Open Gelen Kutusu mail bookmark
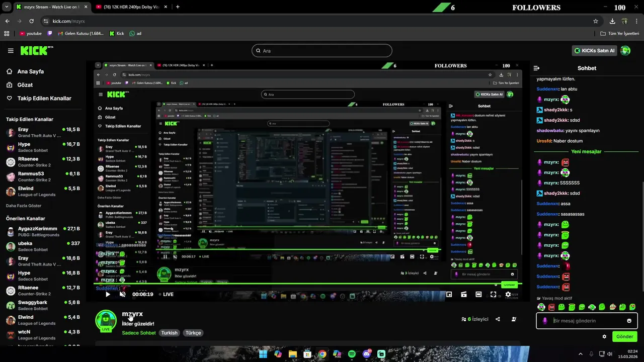 [80, 34]
